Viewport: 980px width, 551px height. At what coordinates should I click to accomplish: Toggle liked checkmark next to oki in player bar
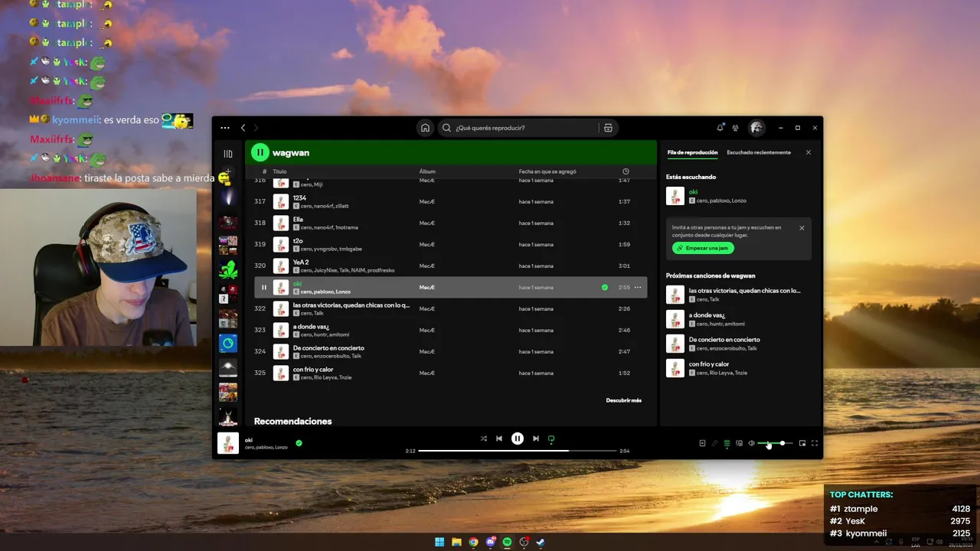click(299, 442)
